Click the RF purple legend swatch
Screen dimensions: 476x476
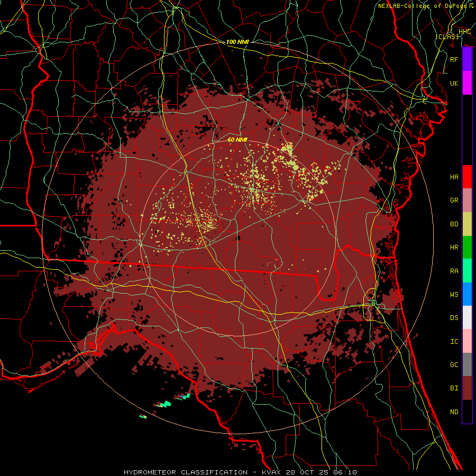pyautogui.click(x=467, y=59)
